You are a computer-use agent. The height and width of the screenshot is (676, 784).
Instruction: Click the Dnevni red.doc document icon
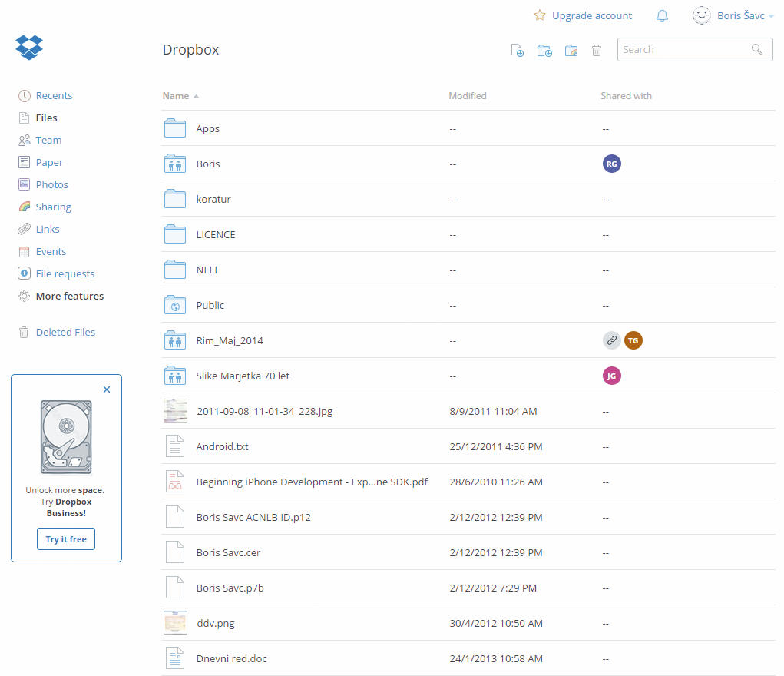pyautogui.click(x=175, y=658)
